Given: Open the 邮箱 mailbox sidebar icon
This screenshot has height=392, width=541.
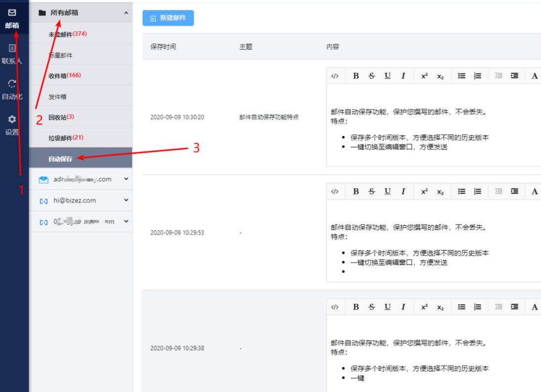Looking at the screenshot, I should pos(13,18).
